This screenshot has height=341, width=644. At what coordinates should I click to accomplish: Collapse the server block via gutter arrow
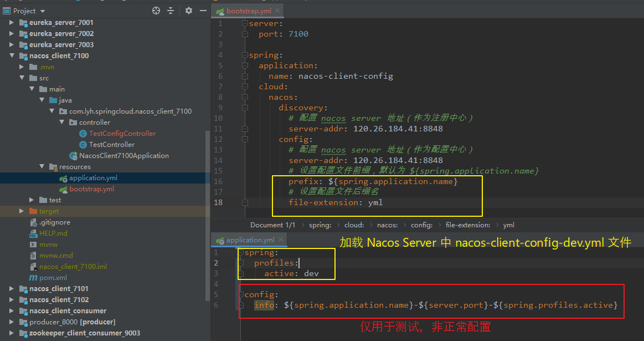[245, 23]
